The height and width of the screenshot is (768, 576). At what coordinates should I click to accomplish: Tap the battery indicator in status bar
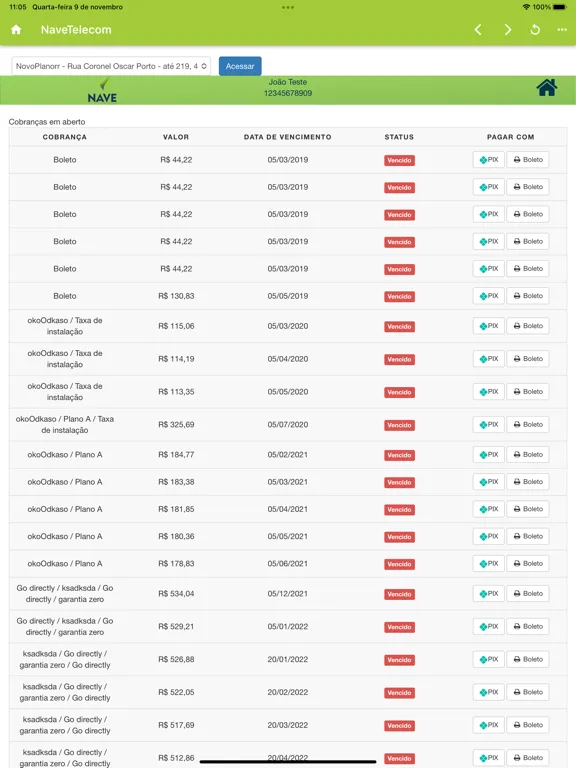pos(559,7)
